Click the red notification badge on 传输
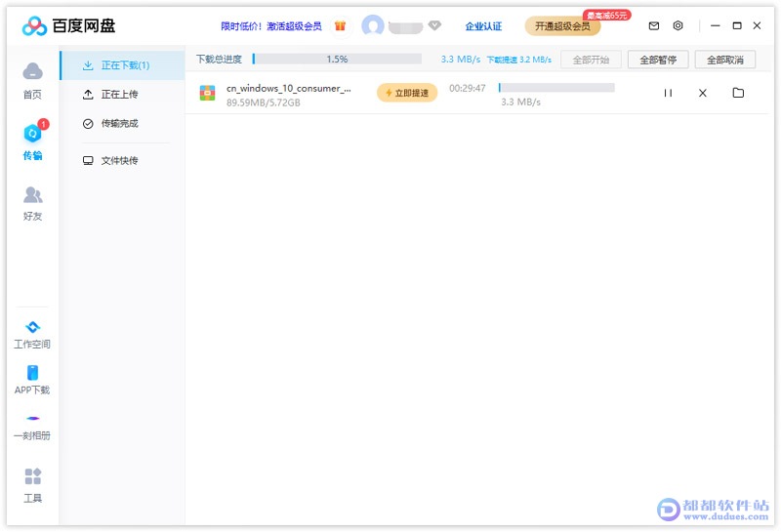This screenshot has width=781, height=532. (x=43, y=124)
